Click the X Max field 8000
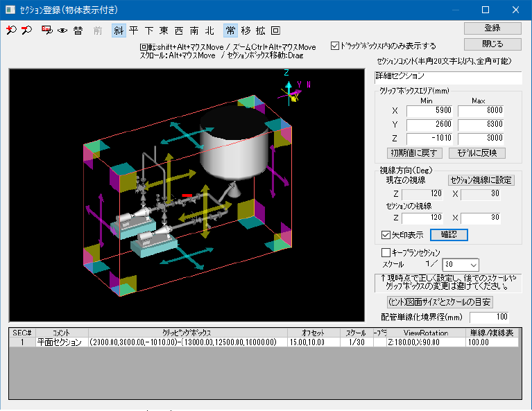532x411 pixels. pos(481,111)
